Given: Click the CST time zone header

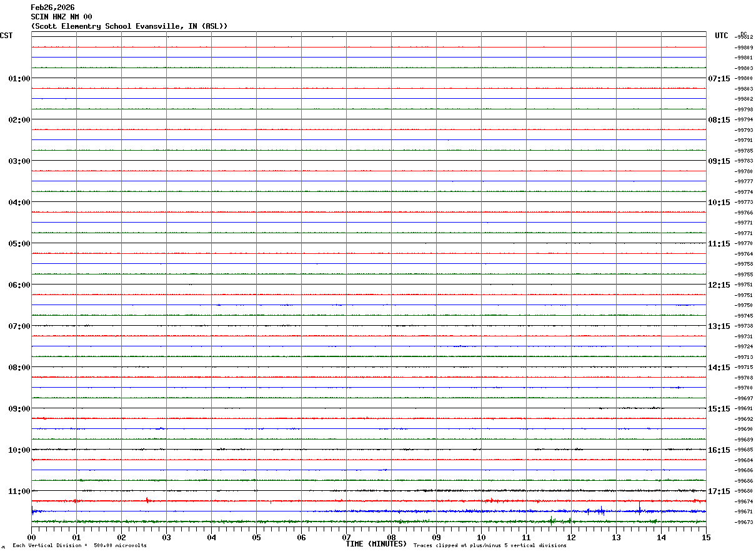Looking at the screenshot, I should [6, 36].
